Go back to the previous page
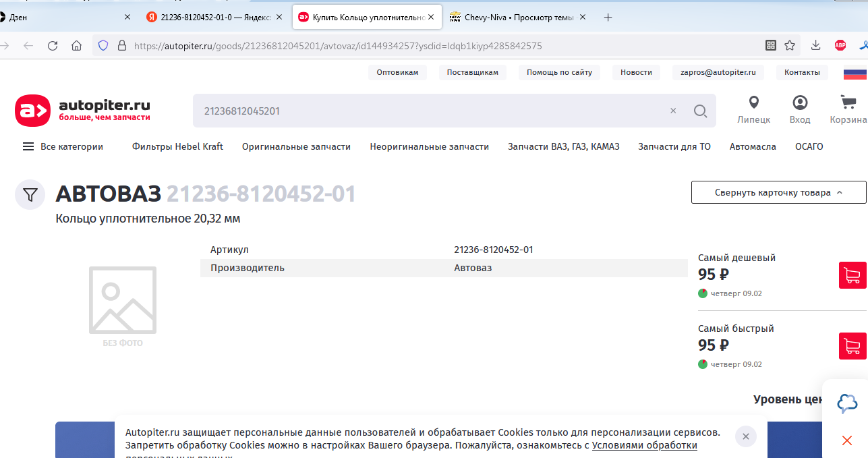 pyautogui.click(x=28, y=46)
